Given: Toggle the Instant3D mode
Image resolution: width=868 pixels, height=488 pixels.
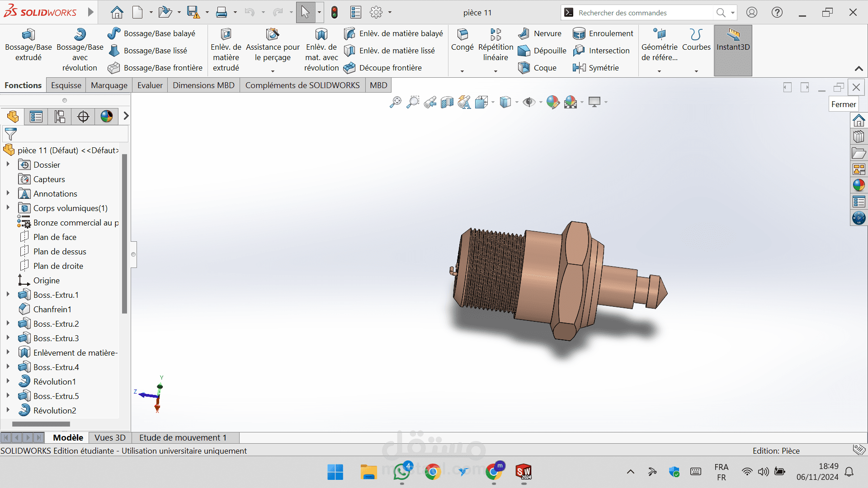Looking at the screenshot, I should [x=733, y=40].
